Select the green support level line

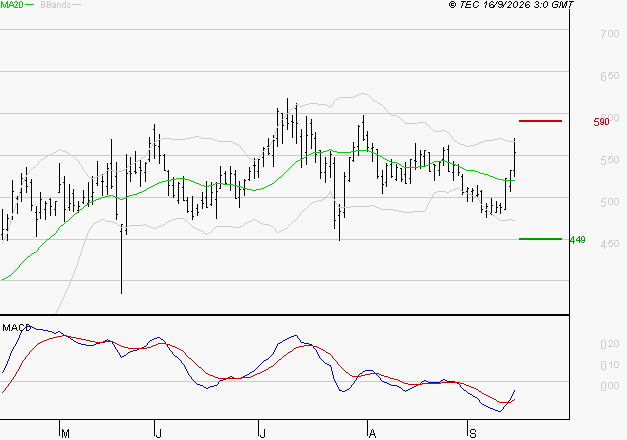pos(540,239)
